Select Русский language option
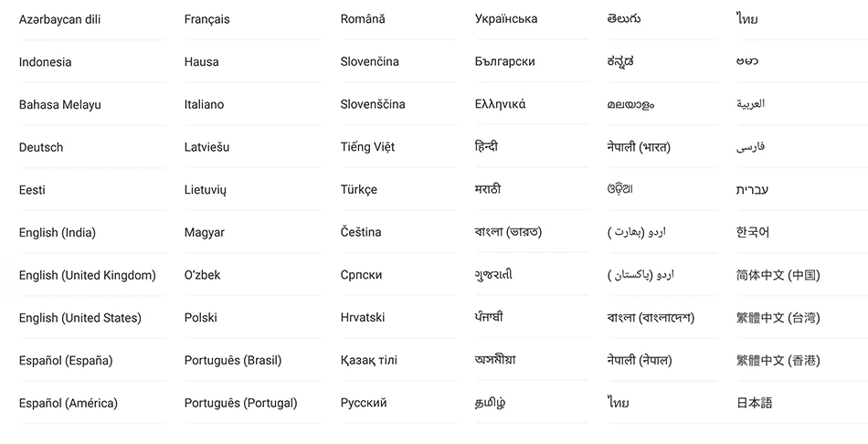The image size is (868, 444). pyautogui.click(x=364, y=403)
